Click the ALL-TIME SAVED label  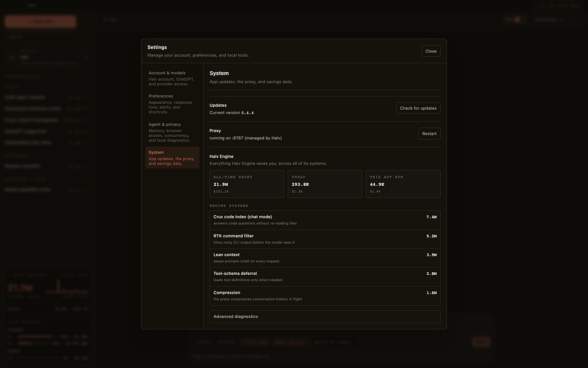233,177
